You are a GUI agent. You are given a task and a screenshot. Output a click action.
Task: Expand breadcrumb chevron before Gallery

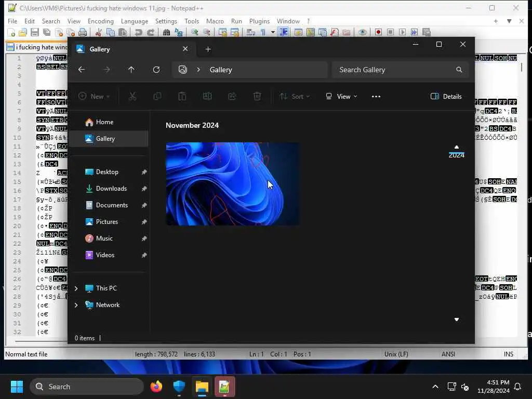[x=198, y=70]
